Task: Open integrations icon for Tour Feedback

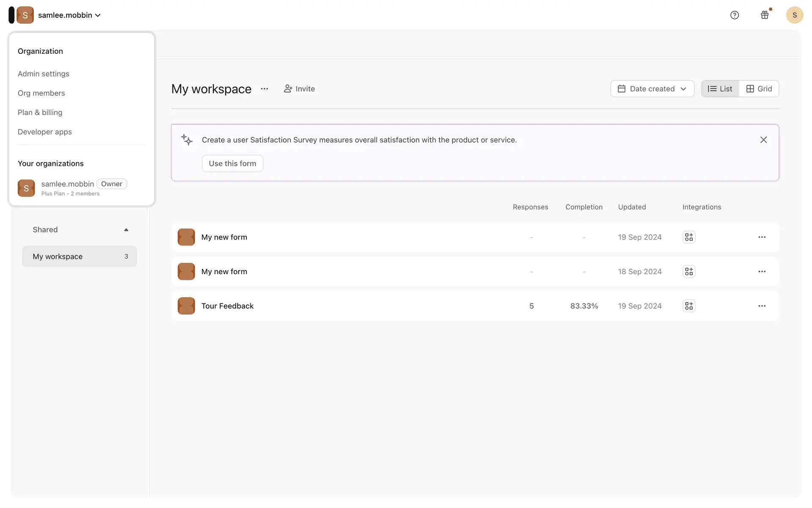Action: (x=689, y=306)
